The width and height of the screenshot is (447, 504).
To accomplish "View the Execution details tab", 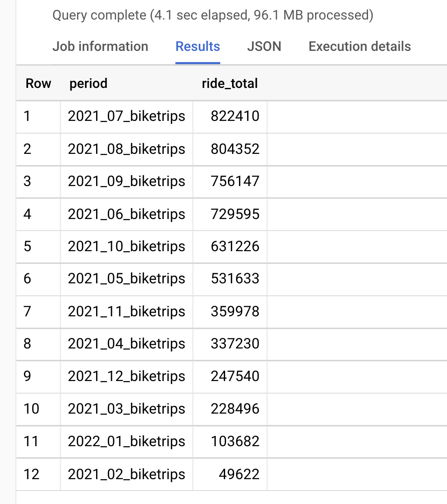I will click(x=360, y=46).
